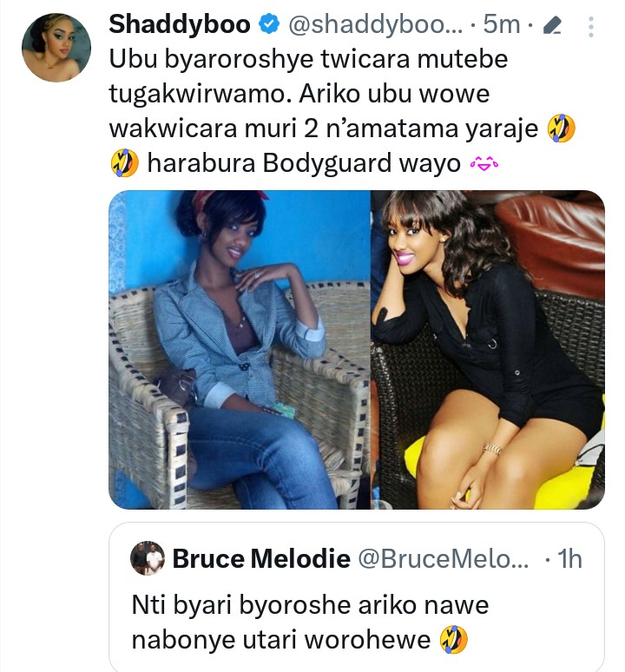This screenshot has height=672, width=625.
Task: Open the @shaddyboo handle link
Action: 376,25
